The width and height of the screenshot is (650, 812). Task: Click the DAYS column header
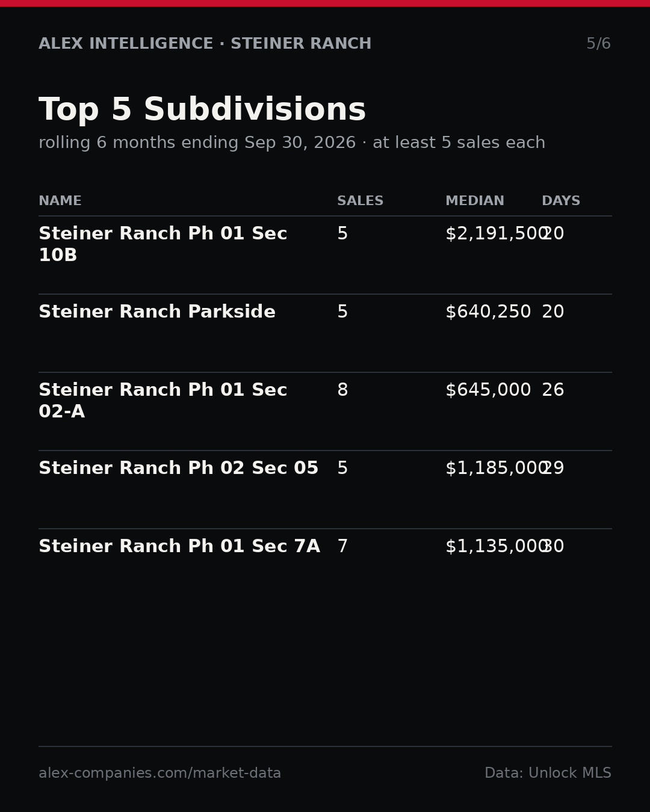[x=561, y=201]
